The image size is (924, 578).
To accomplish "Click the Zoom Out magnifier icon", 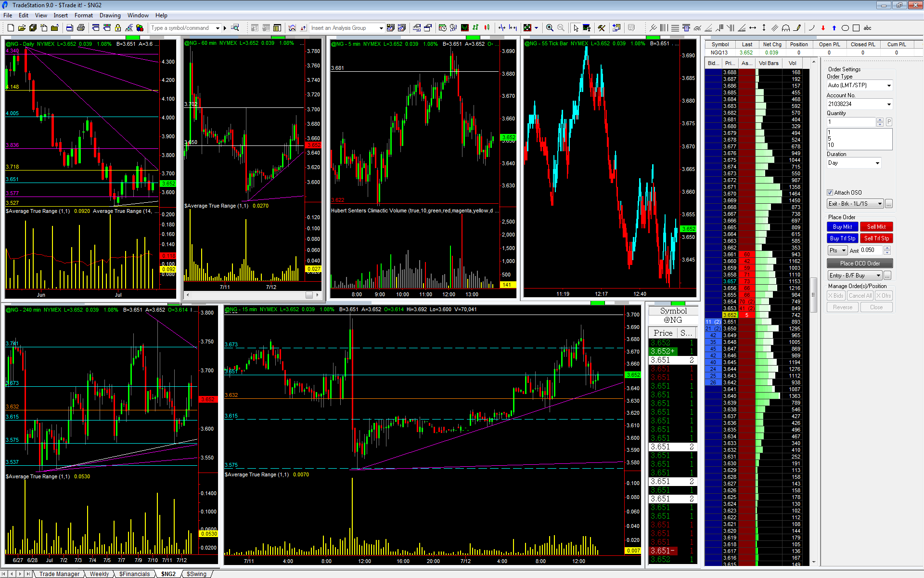I will 561,28.
